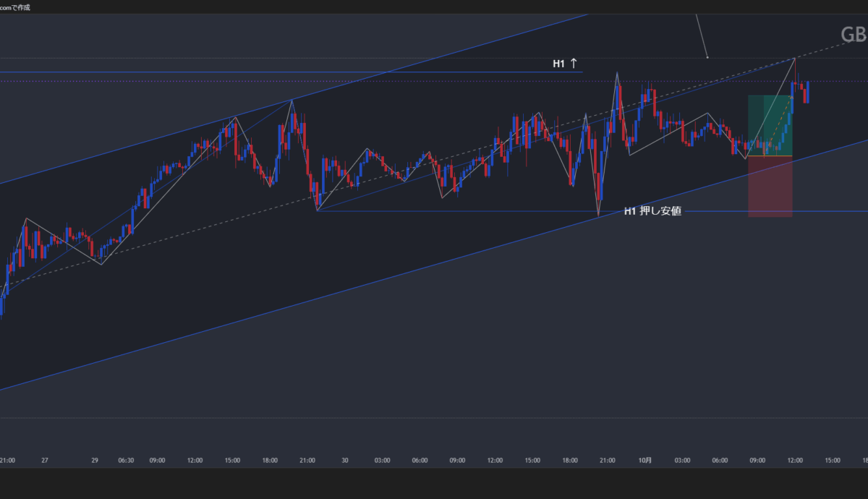The height and width of the screenshot is (499, 868).
Task: Click the latest red candle at right
Action: [806, 94]
